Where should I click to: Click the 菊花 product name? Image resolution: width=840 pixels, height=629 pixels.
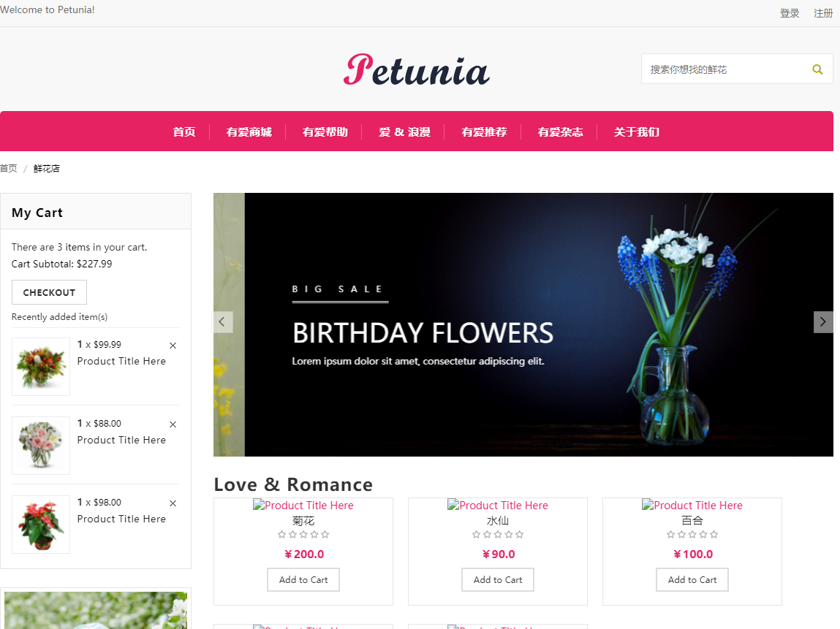pos(303,520)
